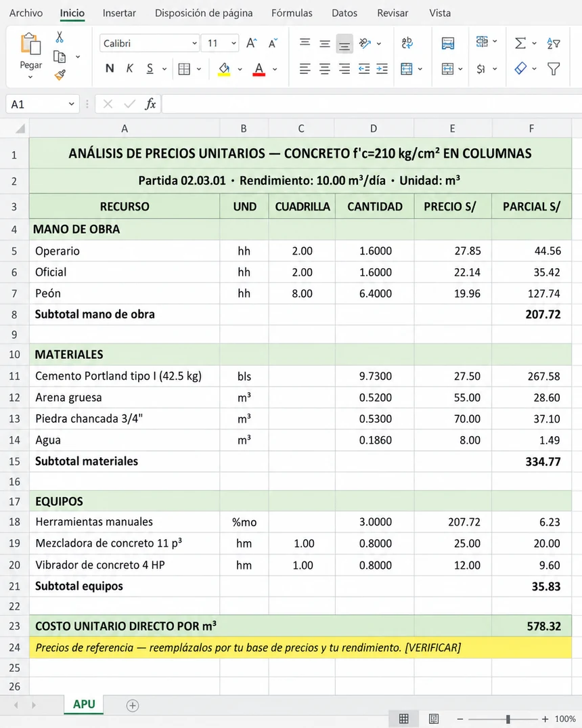Click the Sort and Filter A-Z icon
The image size is (582, 728).
click(554, 43)
